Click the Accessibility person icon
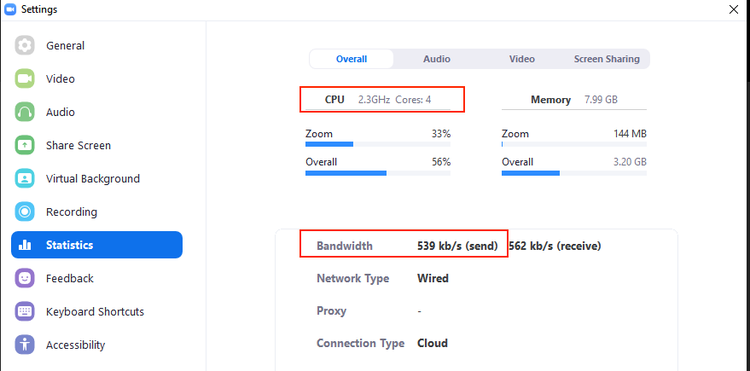750x371 pixels. click(24, 345)
